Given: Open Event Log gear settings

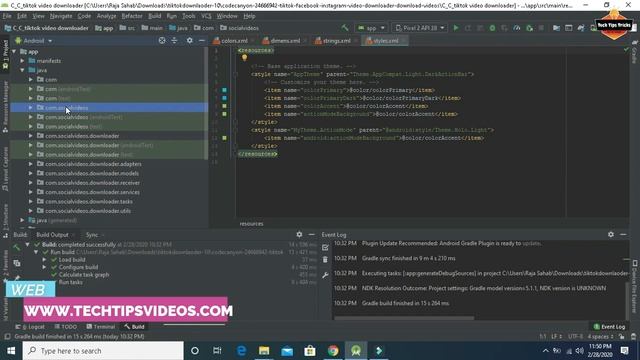Looking at the screenshot, I should pyautogui.click(x=611, y=234).
